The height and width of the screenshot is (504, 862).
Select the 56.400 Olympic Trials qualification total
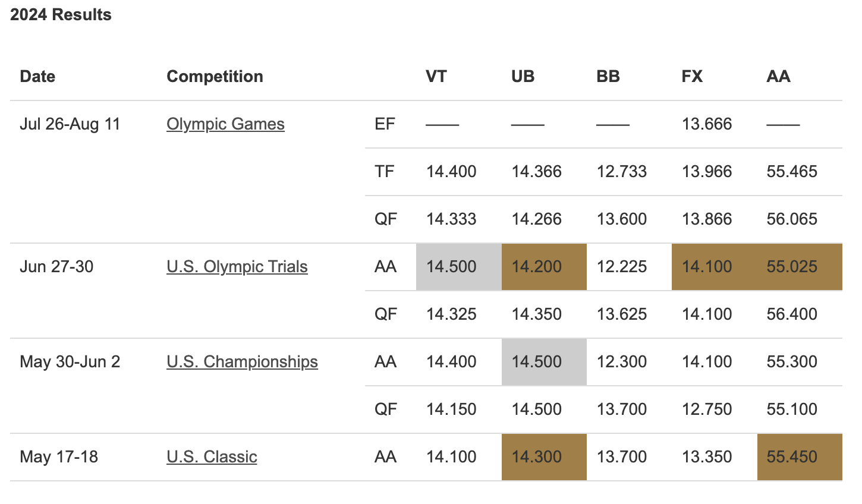point(792,314)
